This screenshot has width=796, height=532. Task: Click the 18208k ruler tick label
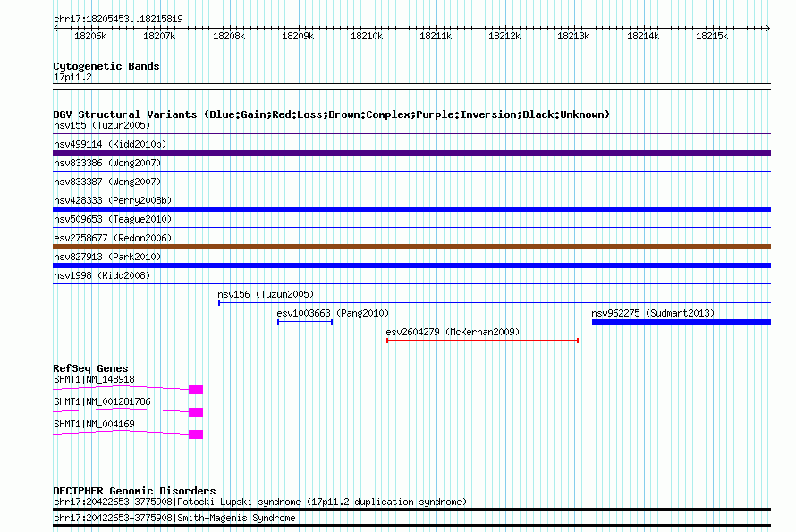[228, 36]
